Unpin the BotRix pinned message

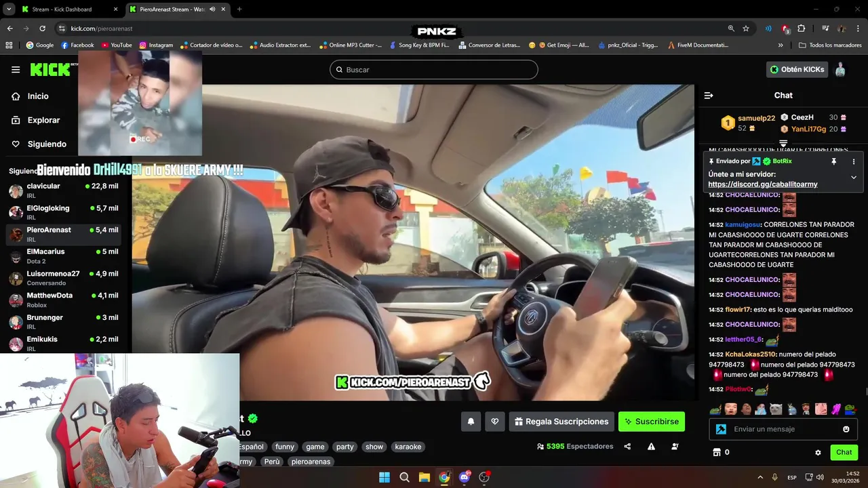point(833,161)
